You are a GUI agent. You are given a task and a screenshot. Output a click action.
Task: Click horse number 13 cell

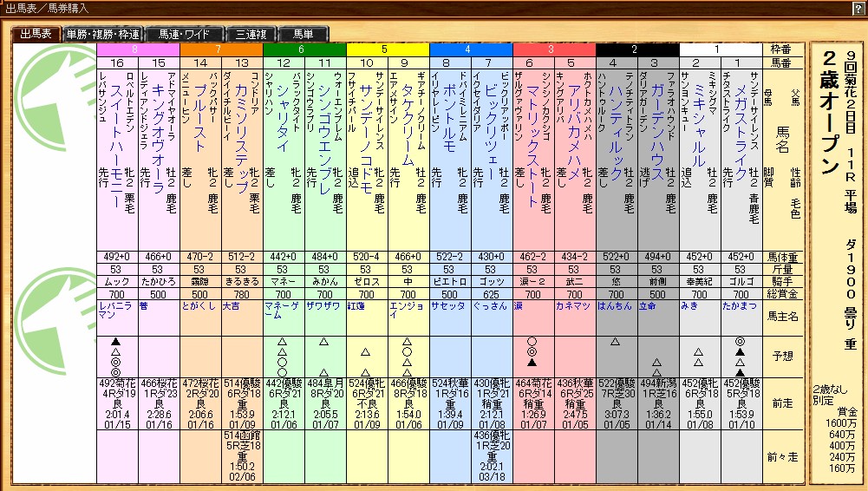point(242,62)
